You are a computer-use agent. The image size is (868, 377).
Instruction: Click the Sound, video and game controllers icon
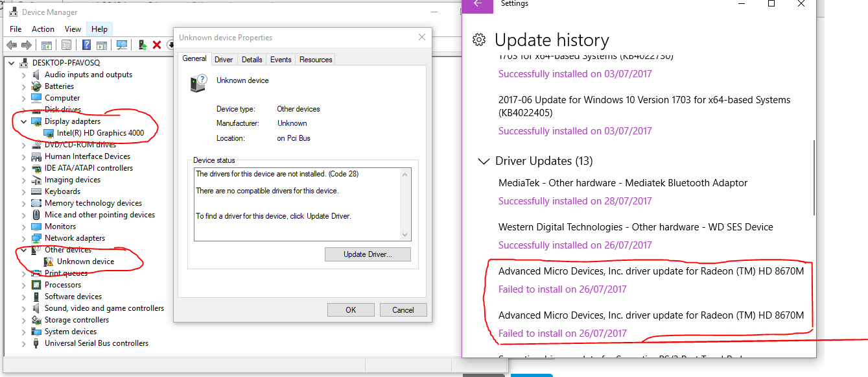(x=36, y=308)
